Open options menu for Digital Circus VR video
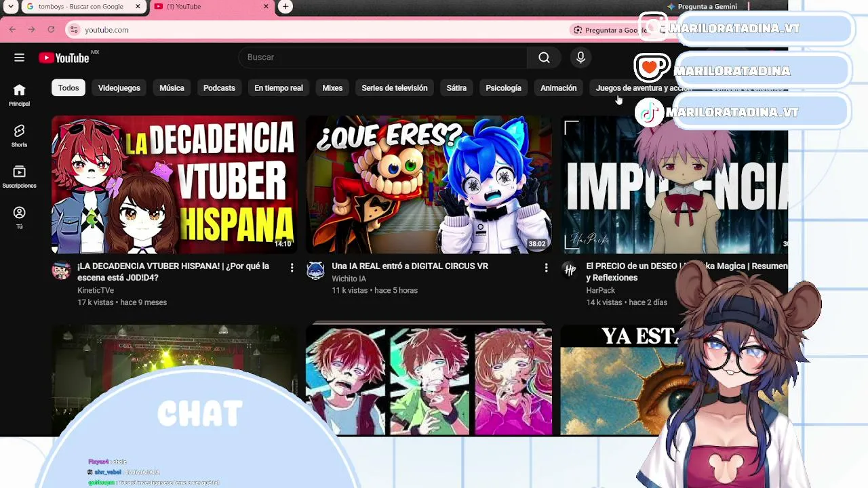Image resolution: width=868 pixels, height=488 pixels. pyautogui.click(x=546, y=268)
